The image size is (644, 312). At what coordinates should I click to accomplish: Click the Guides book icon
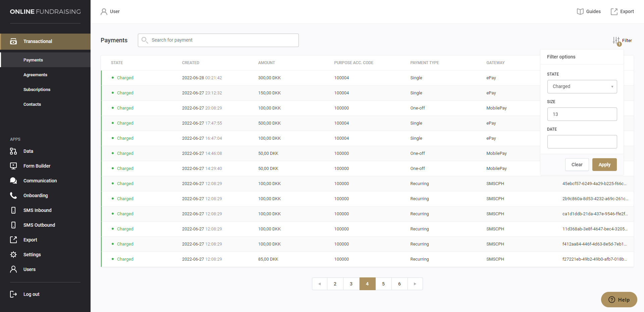point(580,11)
